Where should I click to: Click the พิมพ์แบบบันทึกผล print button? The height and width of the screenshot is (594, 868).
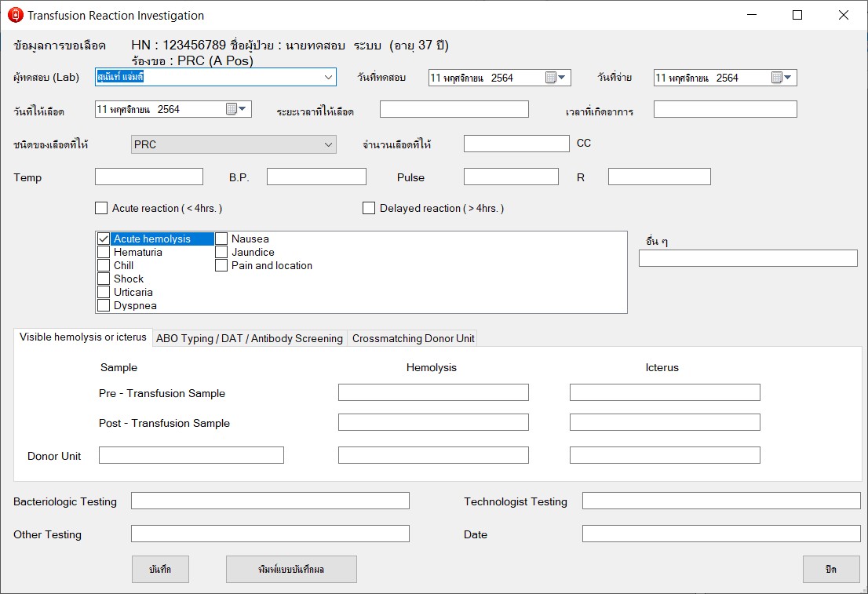(291, 569)
